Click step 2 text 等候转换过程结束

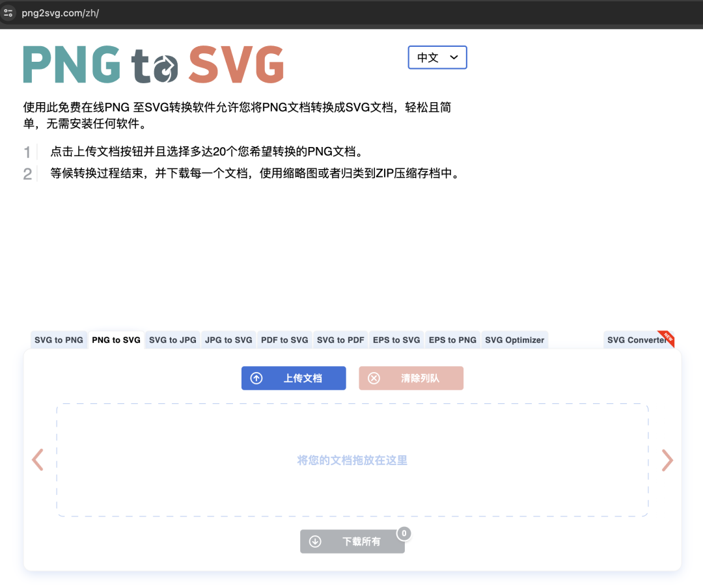[x=256, y=173]
